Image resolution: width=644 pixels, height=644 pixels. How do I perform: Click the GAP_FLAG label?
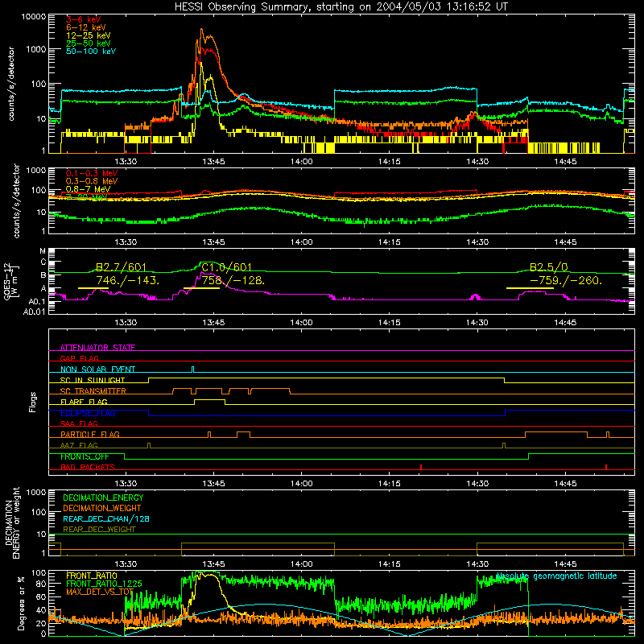click(79, 358)
